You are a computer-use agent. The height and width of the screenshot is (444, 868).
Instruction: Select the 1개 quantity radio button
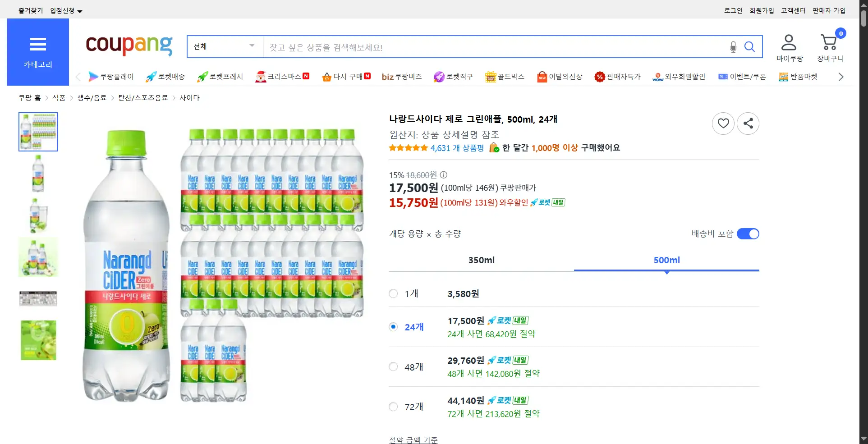coord(393,294)
